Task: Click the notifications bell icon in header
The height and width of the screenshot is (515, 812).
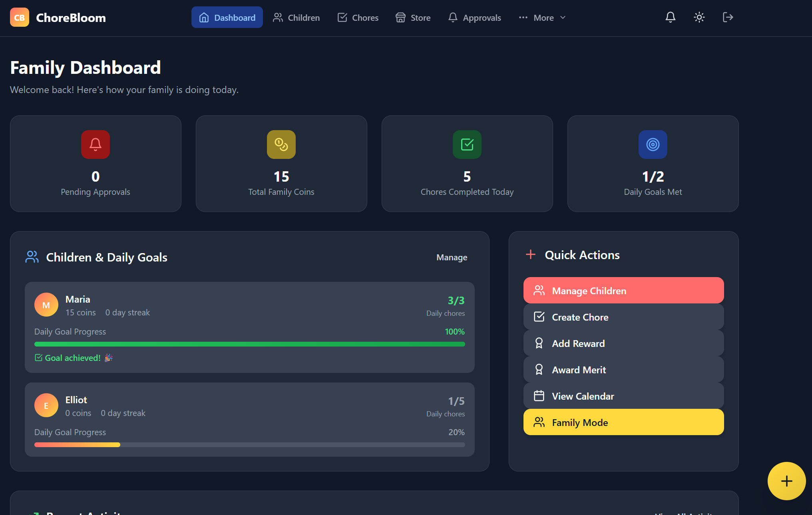Action: tap(670, 17)
